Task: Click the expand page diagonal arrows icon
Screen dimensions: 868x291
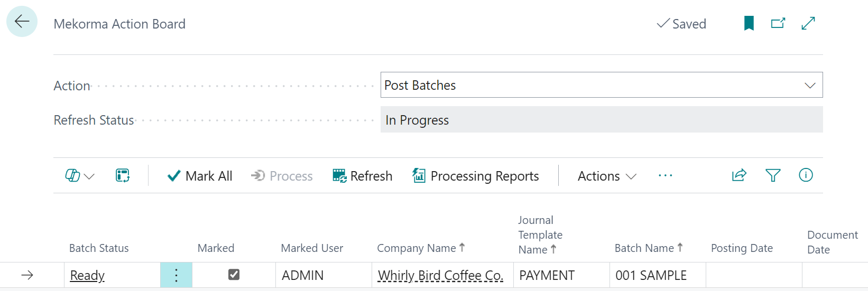Action: click(x=808, y=23)
